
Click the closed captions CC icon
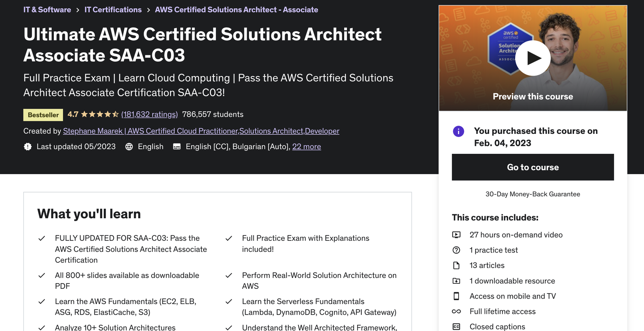(456, 327)
